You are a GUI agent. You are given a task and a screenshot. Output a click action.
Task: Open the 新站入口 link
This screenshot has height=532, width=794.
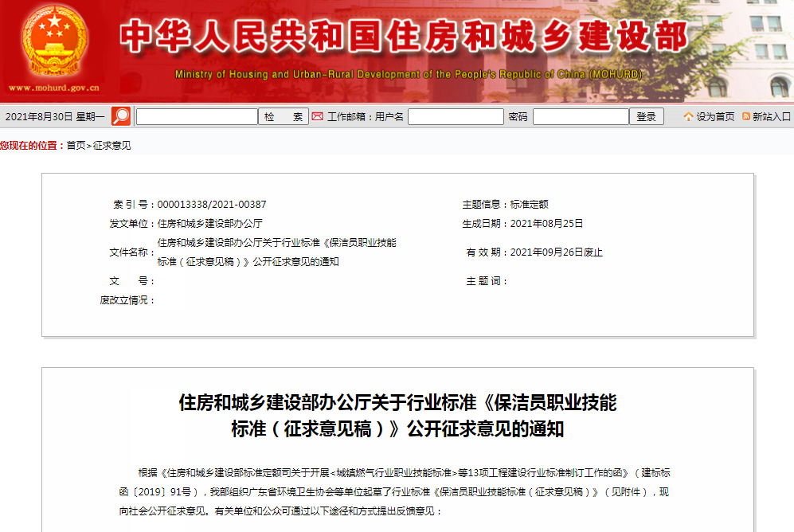771,116
